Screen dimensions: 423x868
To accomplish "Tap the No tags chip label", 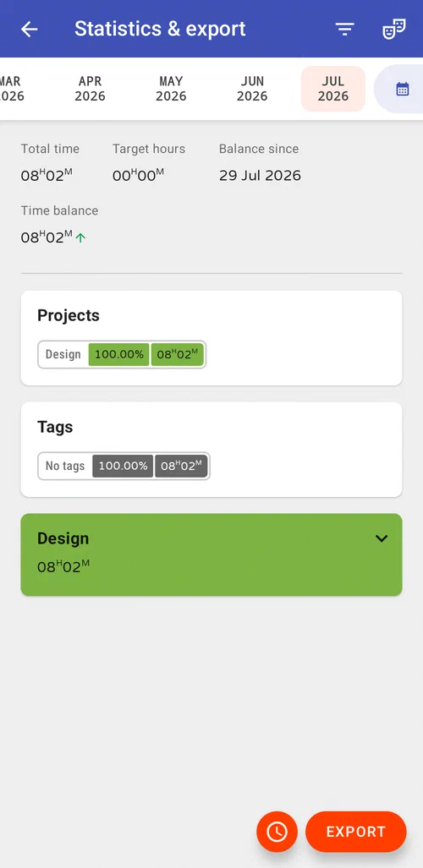I will click(x=65, y=466).
